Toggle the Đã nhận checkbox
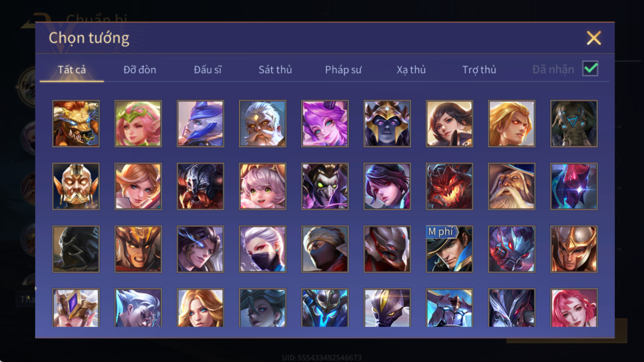 pyautogui.click(x=590, y=69)
